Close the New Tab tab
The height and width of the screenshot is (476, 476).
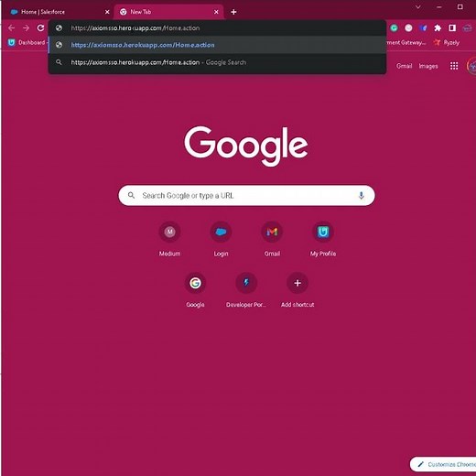[x=216, y=12]
